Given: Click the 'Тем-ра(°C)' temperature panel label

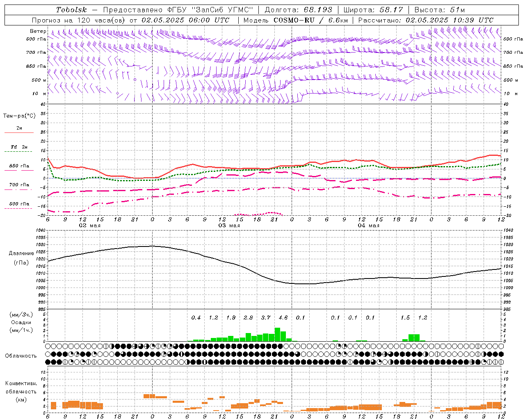Looking at the screenshot, I should (x=19, y=116).
